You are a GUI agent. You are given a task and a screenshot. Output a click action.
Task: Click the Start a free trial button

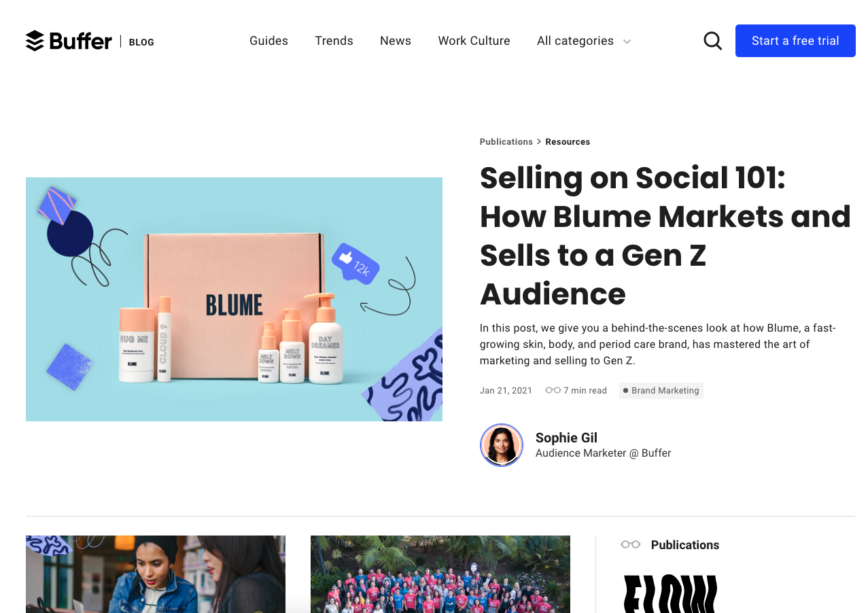(795, 41)
